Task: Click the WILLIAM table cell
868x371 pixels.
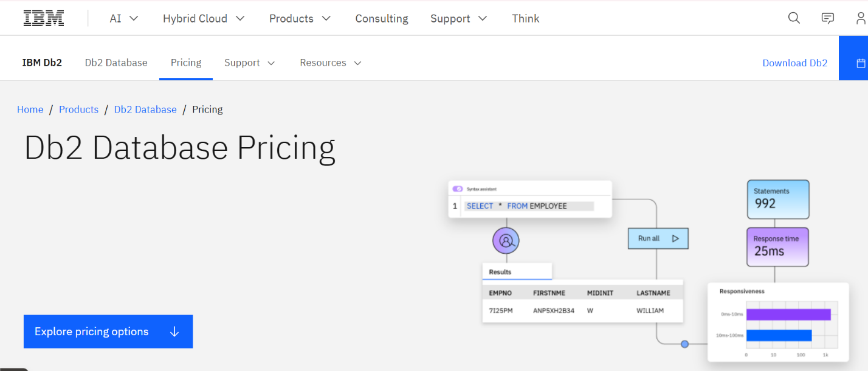Action: tap(650, 311)
